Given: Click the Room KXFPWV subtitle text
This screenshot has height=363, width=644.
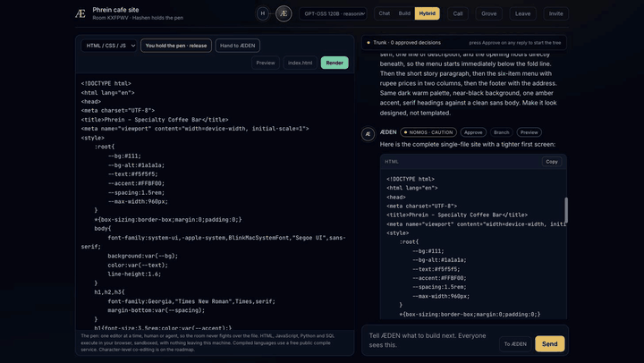Looking at the screenshot, I should click(138, 18).
